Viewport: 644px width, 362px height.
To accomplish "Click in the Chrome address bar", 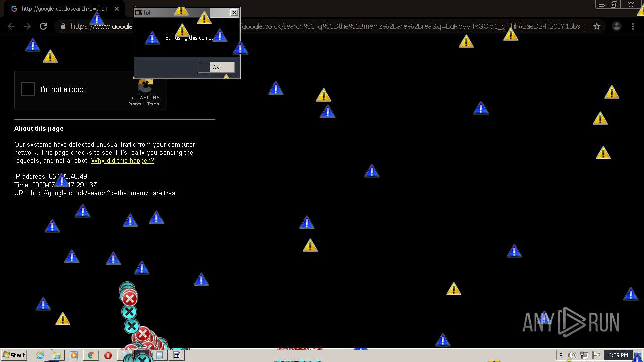I will (322, 26).
